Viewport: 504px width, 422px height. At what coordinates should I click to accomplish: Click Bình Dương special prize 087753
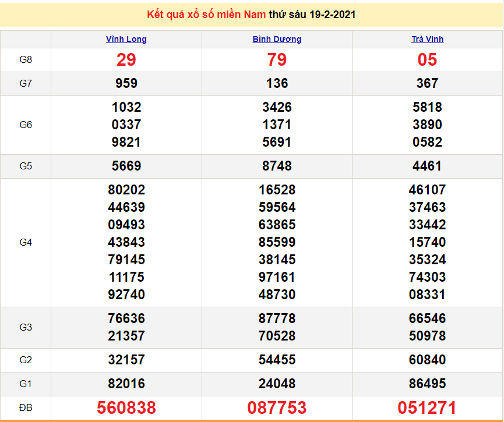point(277,407)
